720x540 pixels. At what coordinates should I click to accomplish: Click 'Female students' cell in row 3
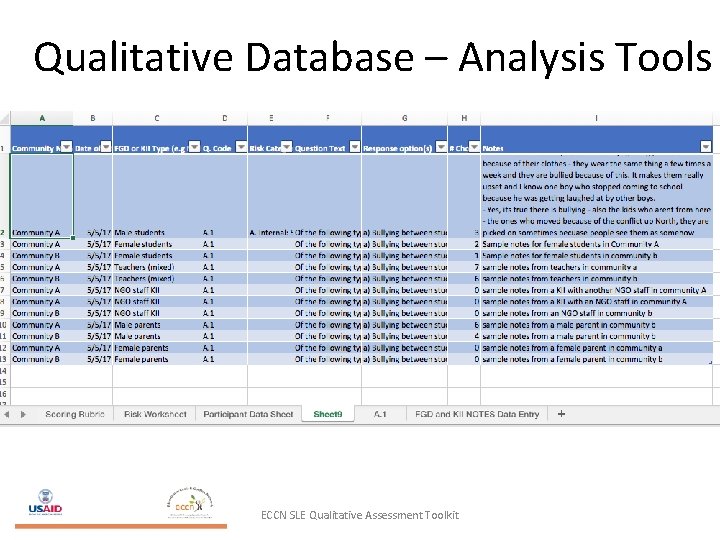(x=157, y=244)
